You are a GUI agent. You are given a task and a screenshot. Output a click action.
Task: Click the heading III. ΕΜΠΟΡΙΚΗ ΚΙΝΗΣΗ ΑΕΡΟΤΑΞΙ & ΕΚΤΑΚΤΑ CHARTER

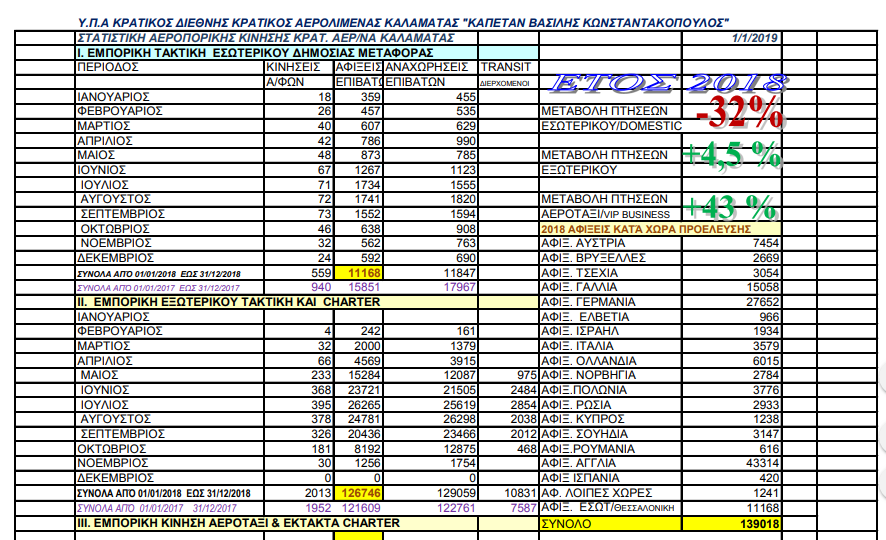tap(238, 523)
